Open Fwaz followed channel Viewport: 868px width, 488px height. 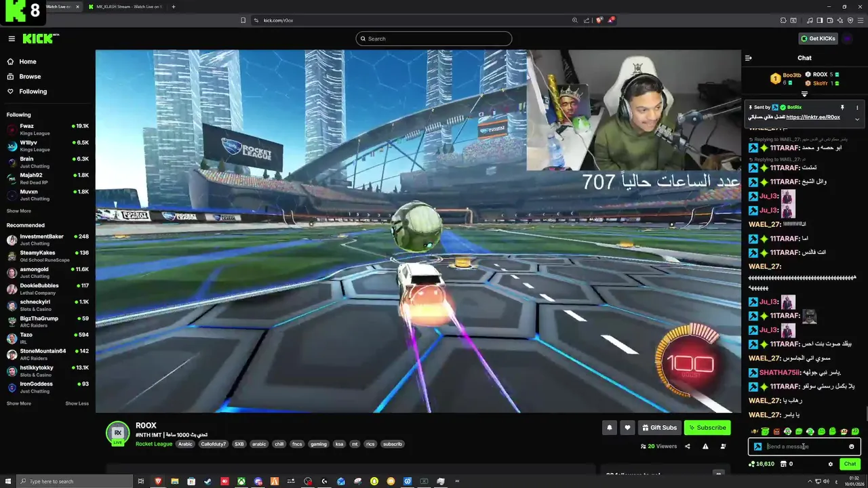pos(47,129)
